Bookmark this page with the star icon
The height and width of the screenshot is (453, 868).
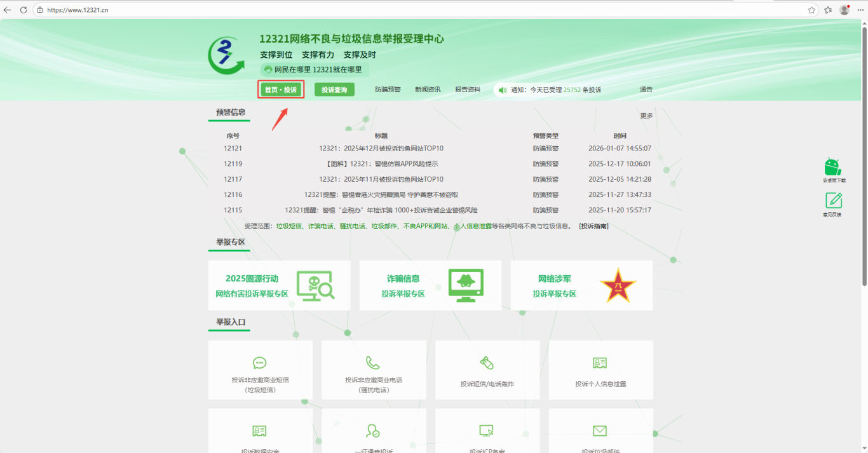point(811,10)
